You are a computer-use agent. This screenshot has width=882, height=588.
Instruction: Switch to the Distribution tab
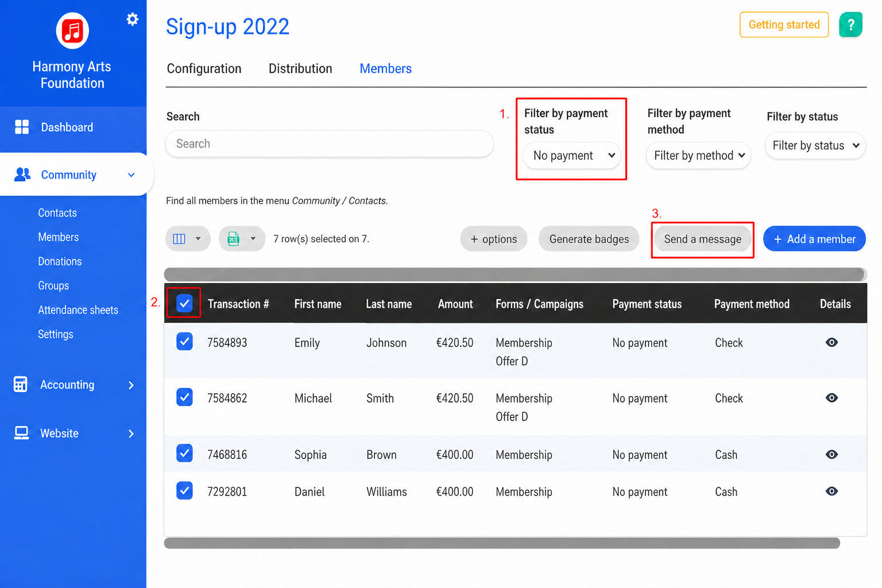click(x=300, y=69)
